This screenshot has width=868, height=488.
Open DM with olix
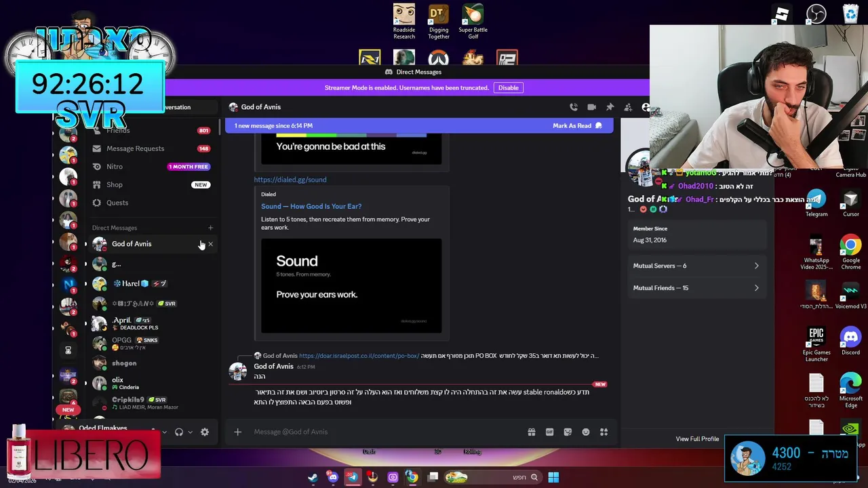152,383
